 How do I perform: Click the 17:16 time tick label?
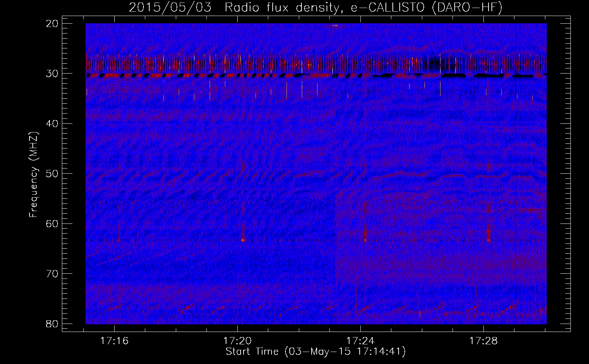[115, 341]
